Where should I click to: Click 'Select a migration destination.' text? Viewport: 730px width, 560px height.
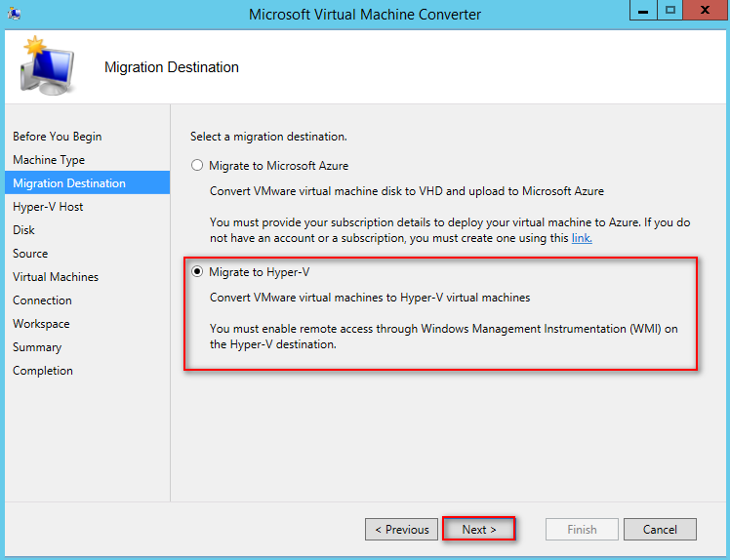point(268,137)
